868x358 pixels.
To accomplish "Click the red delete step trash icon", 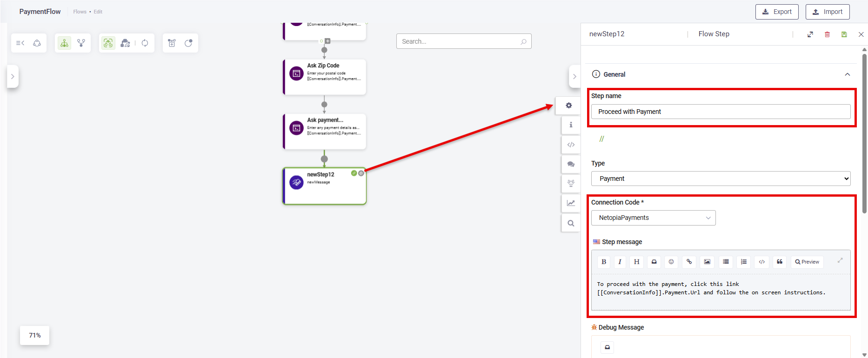I will pos(827,34).
